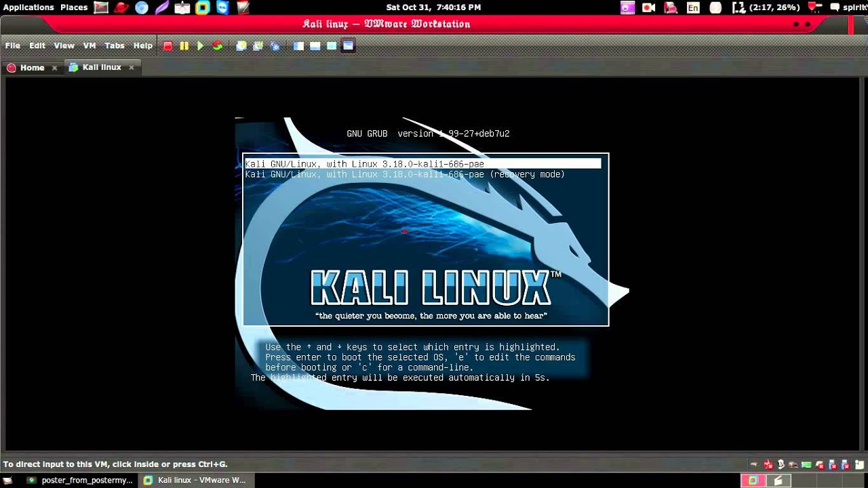Switch to Kali linux - VMware taskbar window
Screen dimensions: 868x488
[197, 480]
